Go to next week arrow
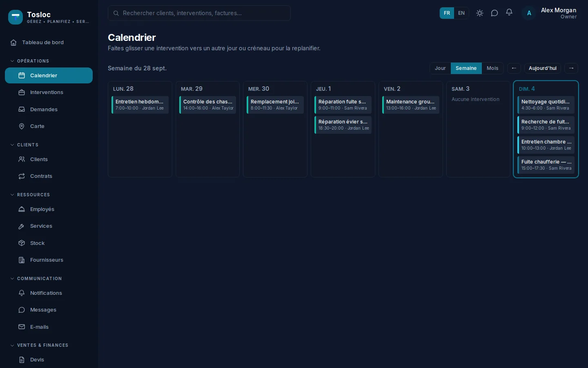The height and width of the screenshot is (368, 588). 571,68
